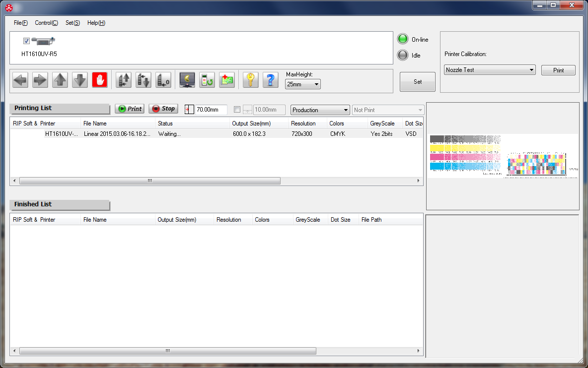The width and height of the screenshot is (588, 368).
Task: Click the green On-line status indicator
Action: tap(403, 39)
